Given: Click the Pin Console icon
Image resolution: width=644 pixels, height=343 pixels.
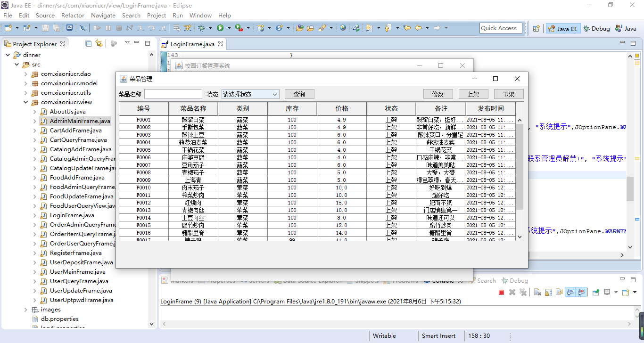Looking at the screenshot, I should (x=595, y=292).
